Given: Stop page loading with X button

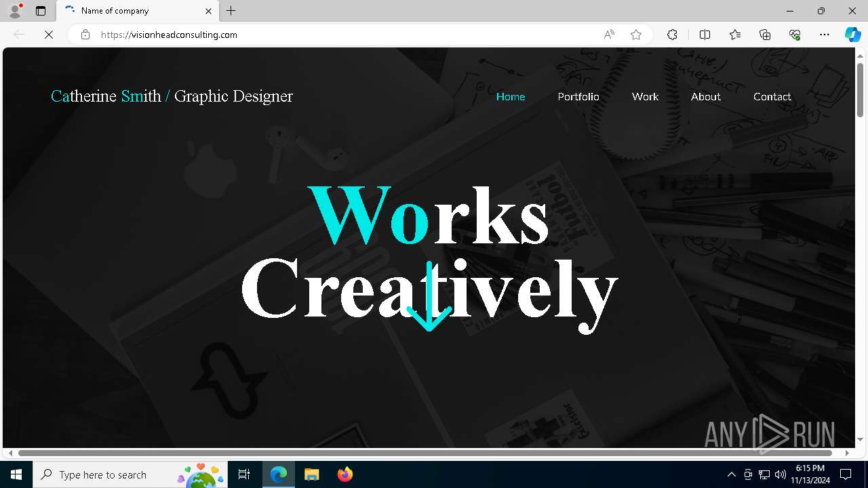Looking at the screenshot, I should click(x=49, y=35).
